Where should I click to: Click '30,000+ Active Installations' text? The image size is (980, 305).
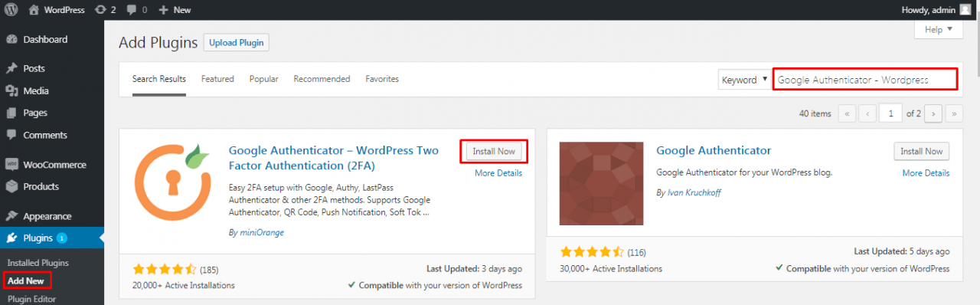(612, 269)
